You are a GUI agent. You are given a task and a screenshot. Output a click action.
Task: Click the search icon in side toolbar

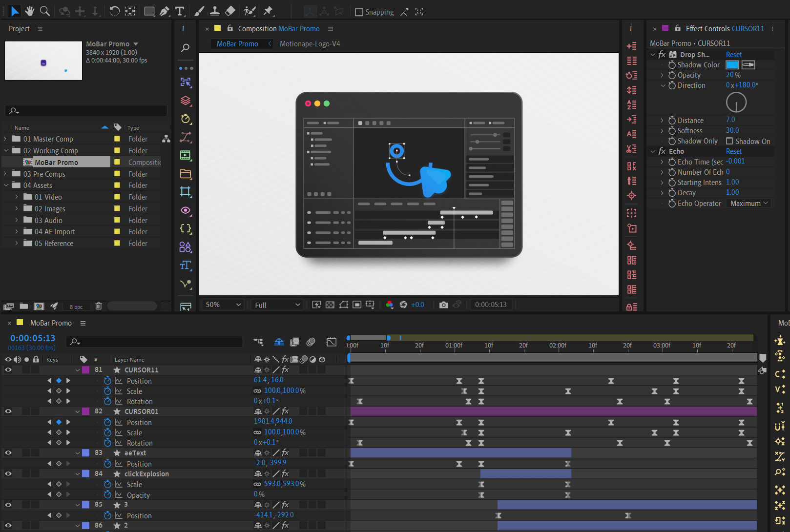click(185, 48)
